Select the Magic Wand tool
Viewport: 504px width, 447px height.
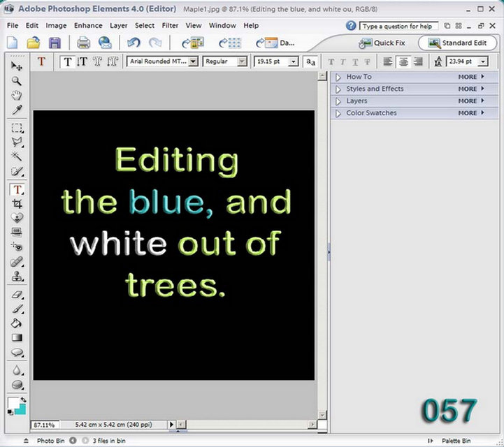(x=17, y=156)
